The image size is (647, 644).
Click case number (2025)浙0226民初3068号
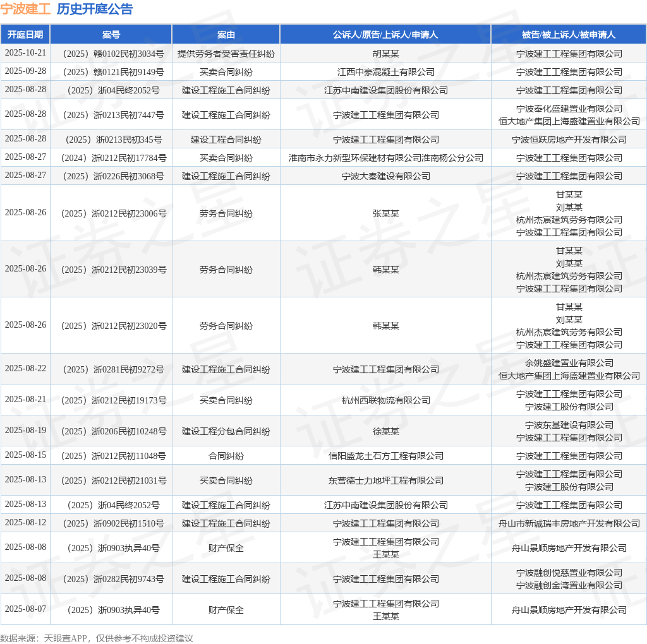(x=111, y=176)
